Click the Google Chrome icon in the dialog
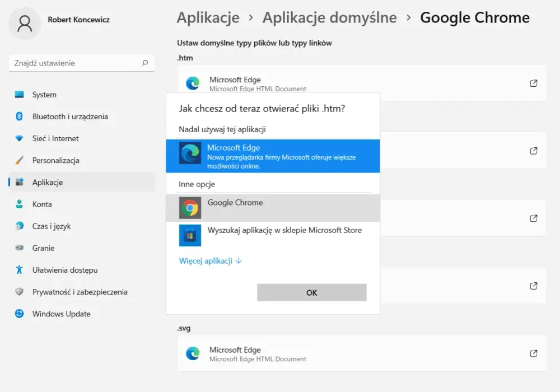Viewport: 560px width, 392px height. pyautogui.click(x=190, y=208)
